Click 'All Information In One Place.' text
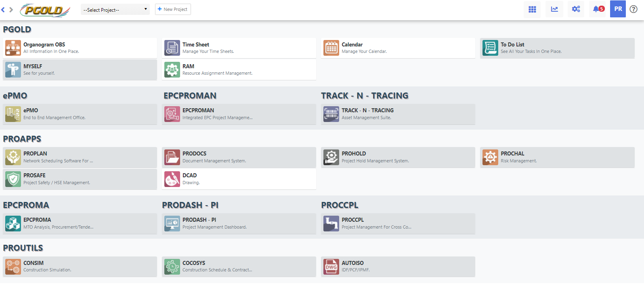644x292 pixels. [51, 51]
